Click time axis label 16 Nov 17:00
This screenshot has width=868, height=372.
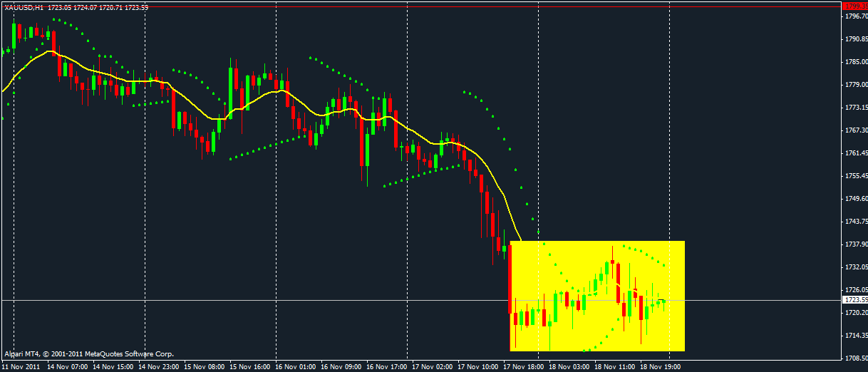click(x=387, y=366)
